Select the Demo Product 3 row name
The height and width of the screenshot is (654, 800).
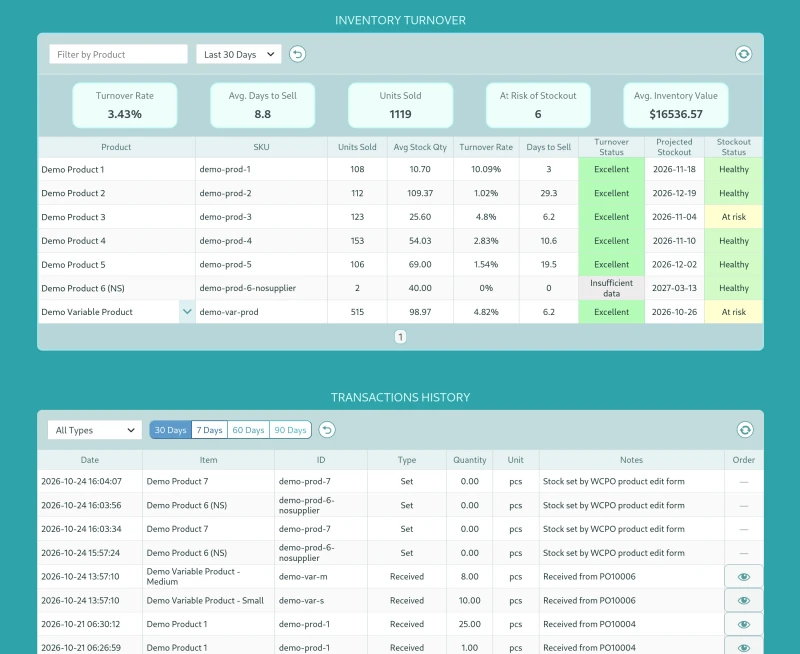(73, 217)
